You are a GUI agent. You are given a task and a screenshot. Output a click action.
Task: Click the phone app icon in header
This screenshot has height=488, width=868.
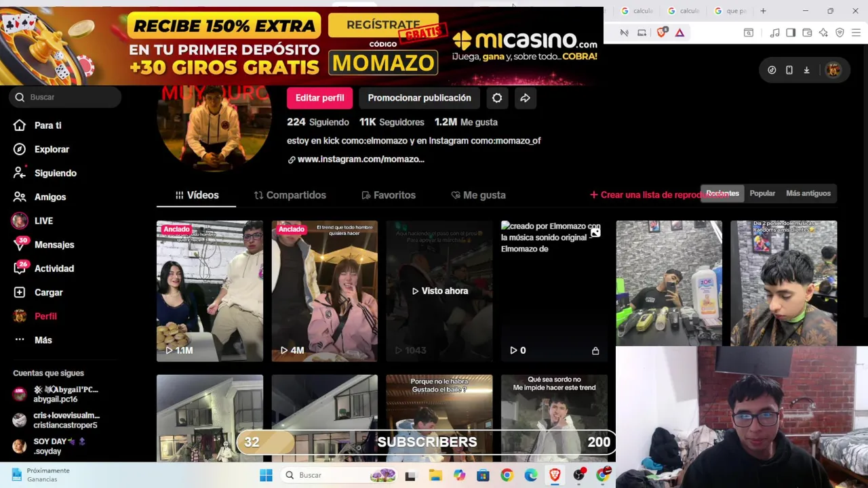pyautogui.click(x=789, y=70)
